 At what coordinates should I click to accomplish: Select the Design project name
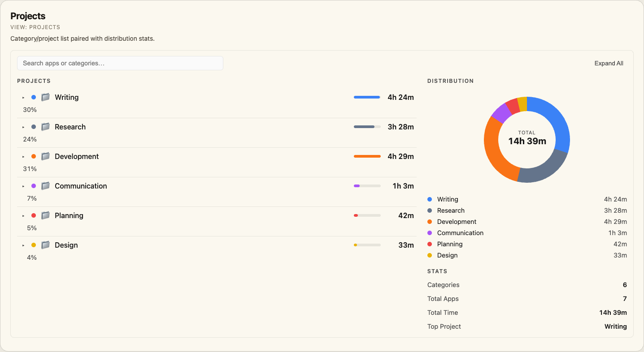tap(66, 245)
